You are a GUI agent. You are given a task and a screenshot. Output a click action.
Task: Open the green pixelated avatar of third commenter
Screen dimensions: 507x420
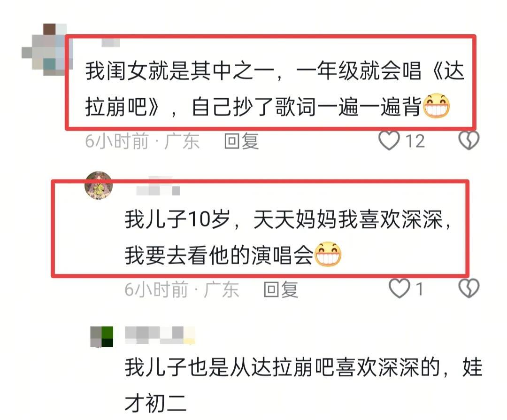click(101, 336)
